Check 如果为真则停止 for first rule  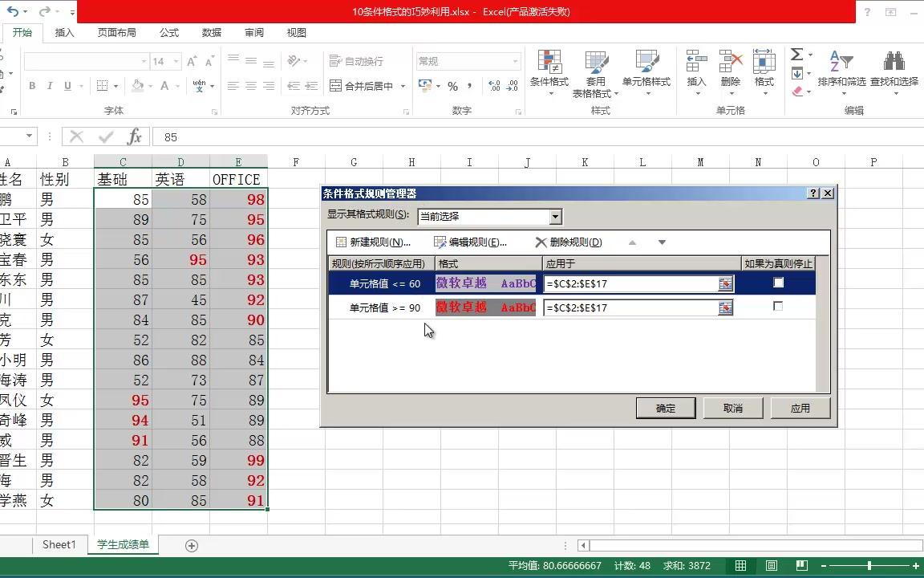click(777, 283)
